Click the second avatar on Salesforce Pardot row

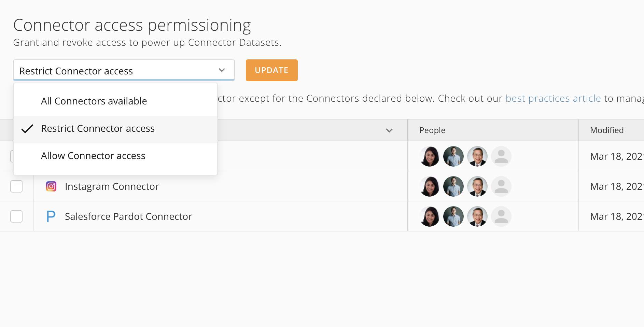[x=453, y=216]
